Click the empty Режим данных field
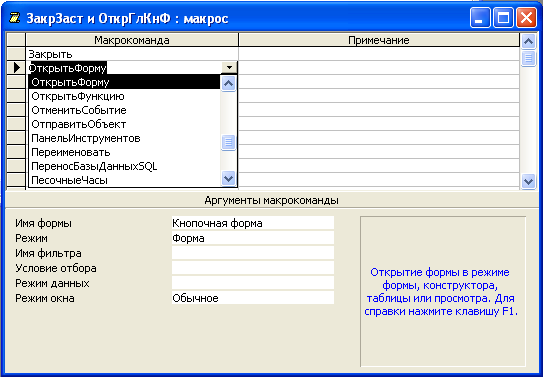Screen dimensions: 543x377 point(252,283)
